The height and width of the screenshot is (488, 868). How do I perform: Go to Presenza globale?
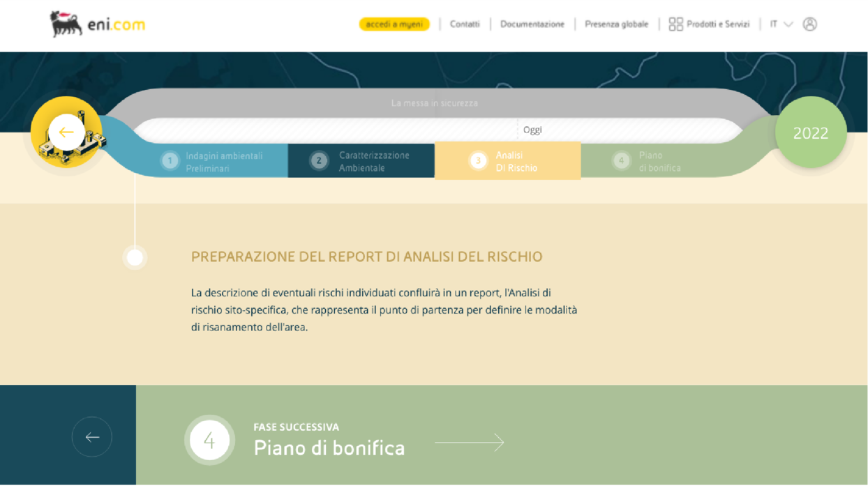pyautogui.click(x=616, y=24)
